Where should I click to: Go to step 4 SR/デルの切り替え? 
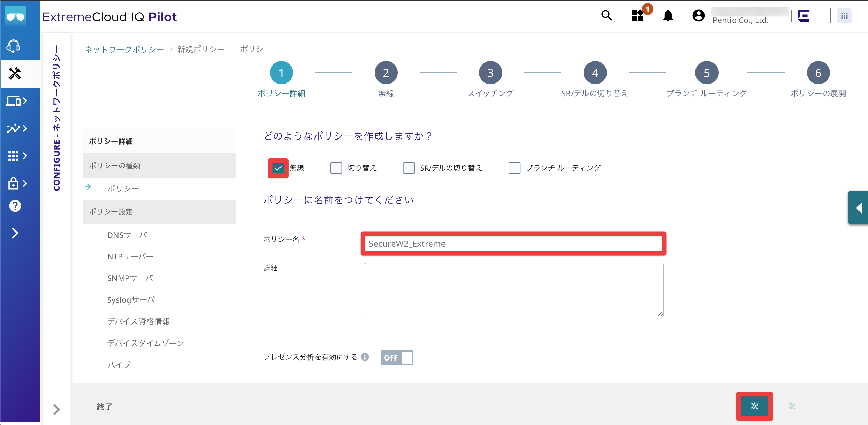click(x=595, y=73)
